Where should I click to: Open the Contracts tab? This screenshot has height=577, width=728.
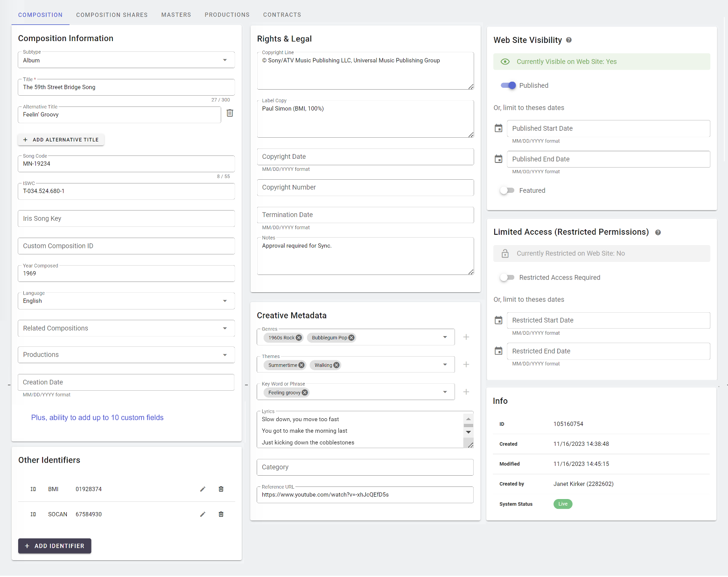[x=282, y=15]
